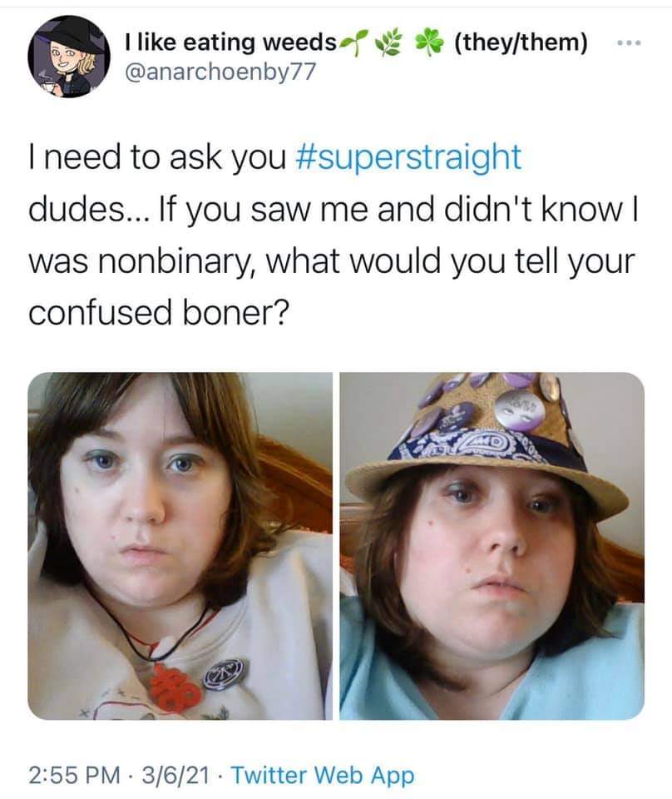Open the @anarchoenby77 handle link
This screenshot has height=799, width=672.
220,72
